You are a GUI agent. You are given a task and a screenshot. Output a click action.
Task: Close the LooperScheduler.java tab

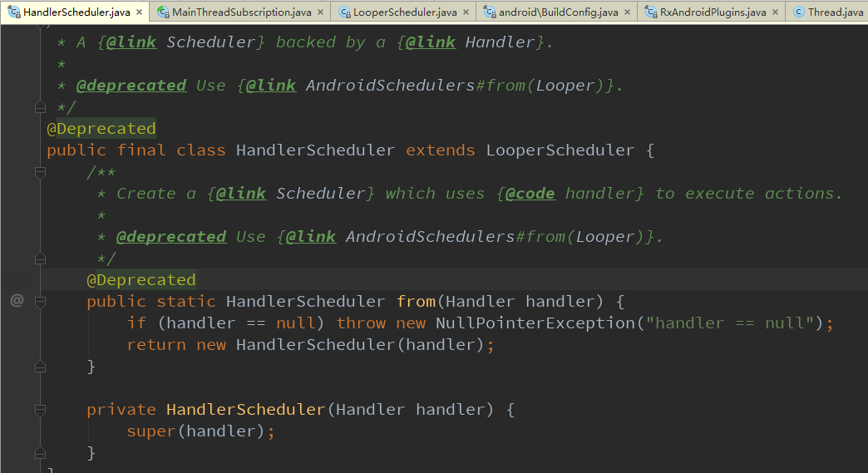click(x=466, y=12)
